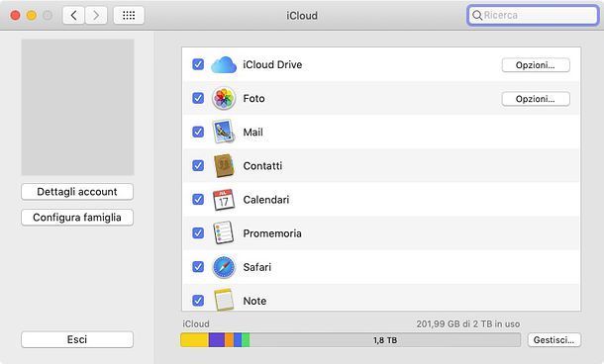The image size is (604, 364).
Task: Click the 1,8 TB free space bar
Action: (385, 339)
